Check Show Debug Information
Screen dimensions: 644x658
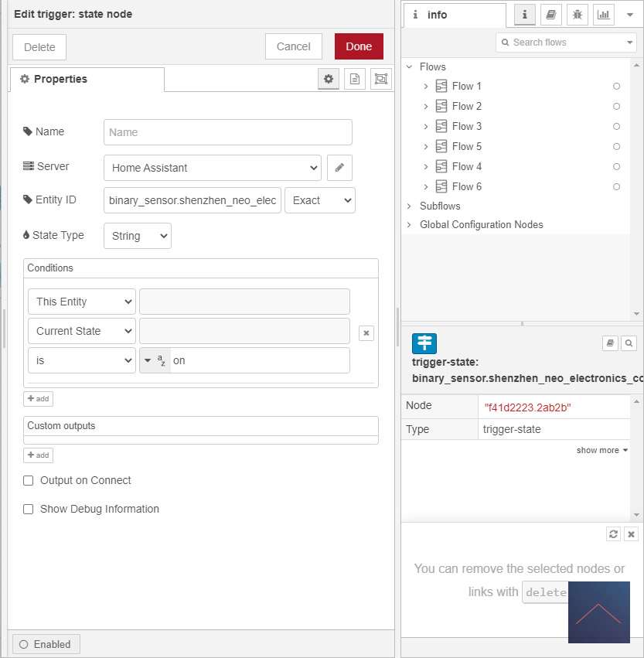click(x=29, y=510)
